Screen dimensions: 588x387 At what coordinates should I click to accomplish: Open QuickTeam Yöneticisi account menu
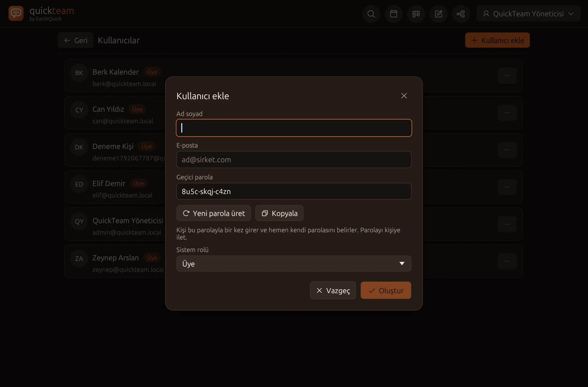528,14
